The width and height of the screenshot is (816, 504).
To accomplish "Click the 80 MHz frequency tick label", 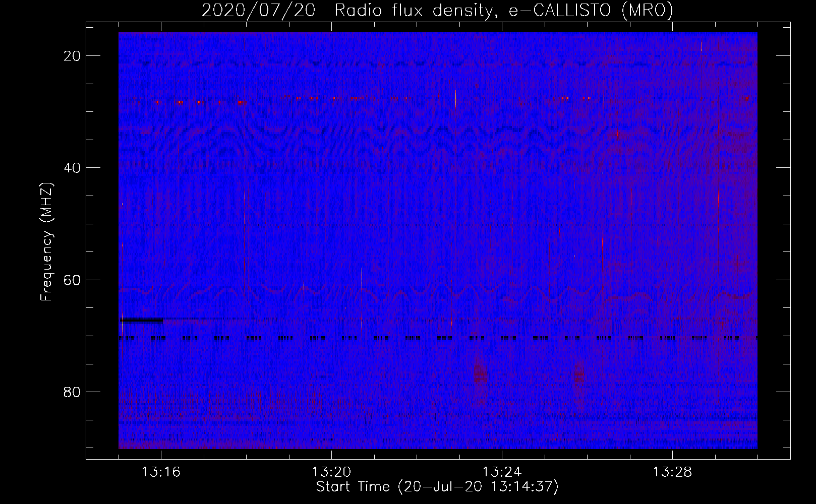I will point(72,392).
